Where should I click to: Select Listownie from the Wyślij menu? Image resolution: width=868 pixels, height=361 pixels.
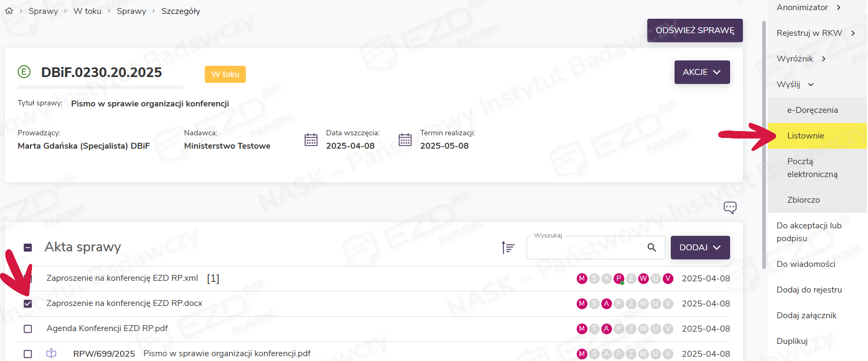805,136
